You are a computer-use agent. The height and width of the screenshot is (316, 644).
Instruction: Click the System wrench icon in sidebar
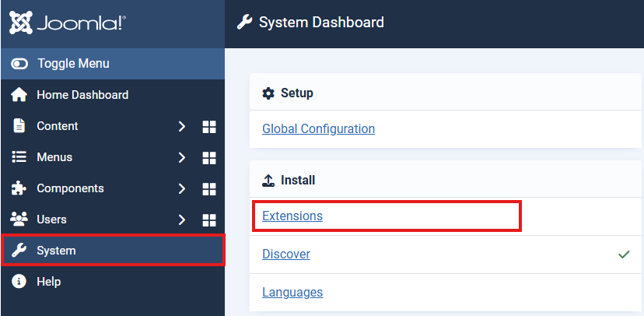tap(19, 251)
